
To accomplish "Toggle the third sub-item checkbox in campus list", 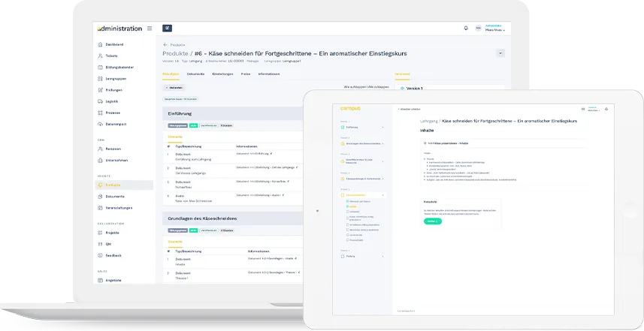I will click(x=347, y=212).
